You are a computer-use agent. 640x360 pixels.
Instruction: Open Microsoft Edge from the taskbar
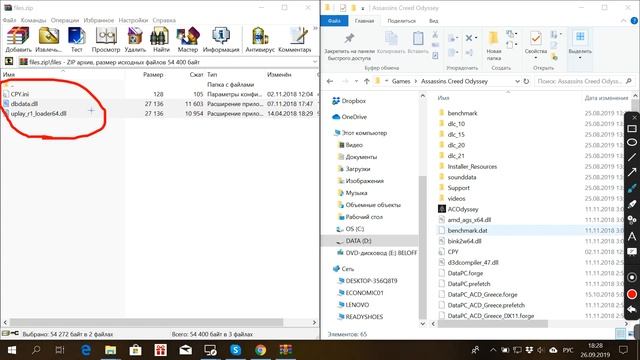tap(86, 350)
